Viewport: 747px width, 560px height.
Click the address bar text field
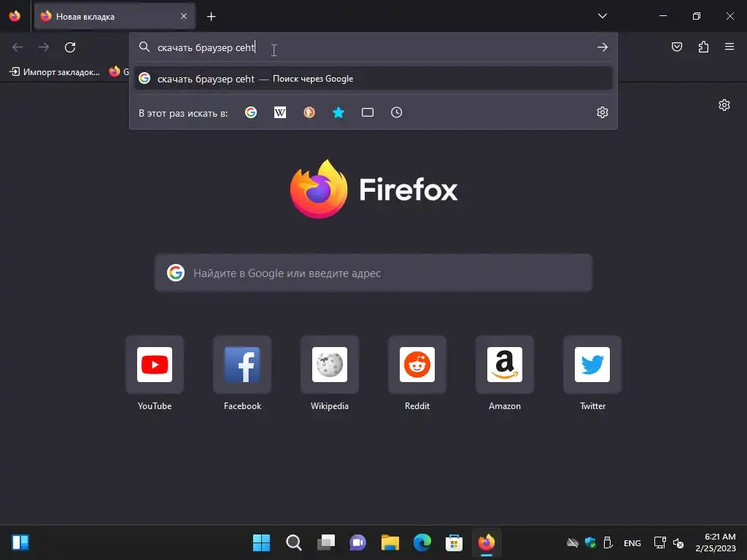pos(373,47)
